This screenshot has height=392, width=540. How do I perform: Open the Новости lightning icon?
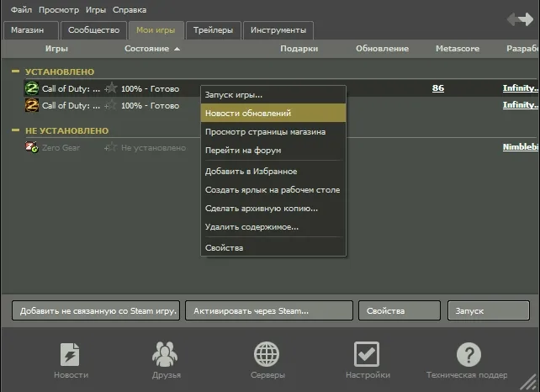pos(70,354)
